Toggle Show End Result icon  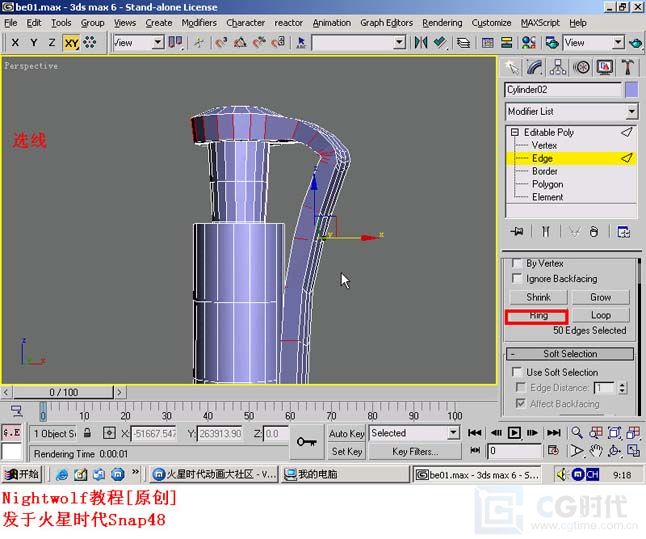pyautogui.click(x=545, y=232)
